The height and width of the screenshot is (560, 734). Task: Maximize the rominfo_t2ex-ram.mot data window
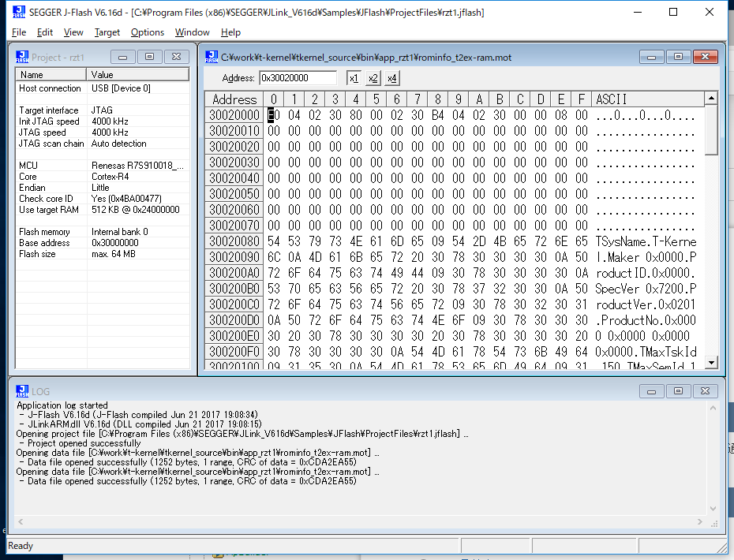point(678,57)
